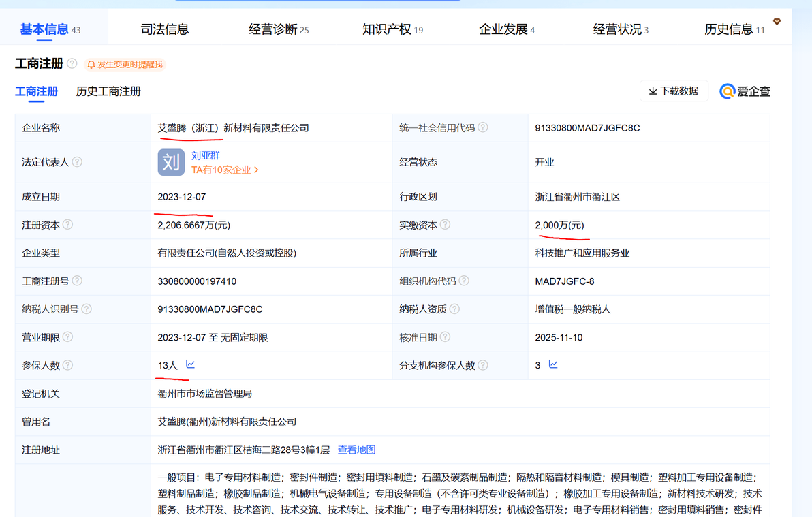Click help icon next to 组织机构代码

tap(464, 281)
